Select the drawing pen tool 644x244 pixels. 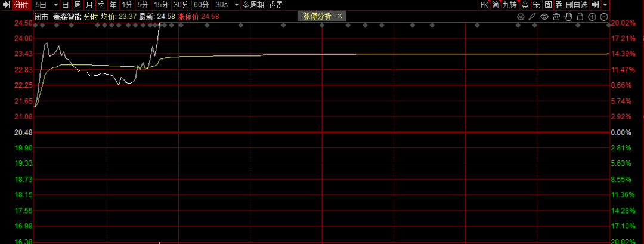point(532,17)
